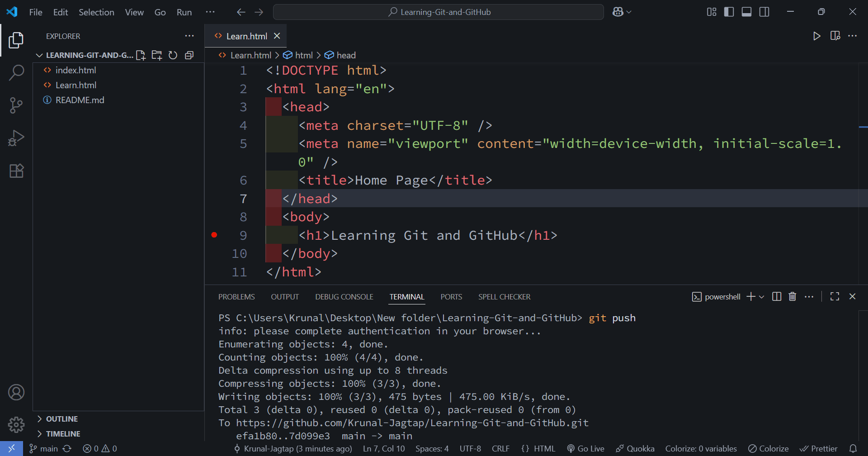Open notifications bell in status bar
The image size is (868, 456).
(853, 449)
